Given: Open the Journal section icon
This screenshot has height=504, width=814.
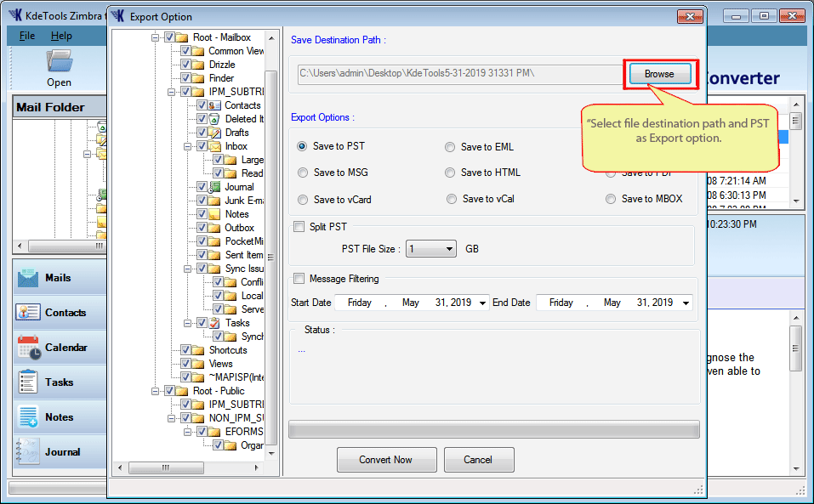Looking at the screenshot, I should [x=27, y=451].
